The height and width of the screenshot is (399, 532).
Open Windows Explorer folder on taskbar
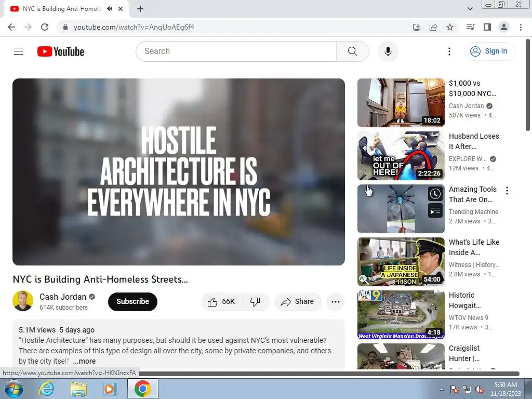(x=78, y=389)
